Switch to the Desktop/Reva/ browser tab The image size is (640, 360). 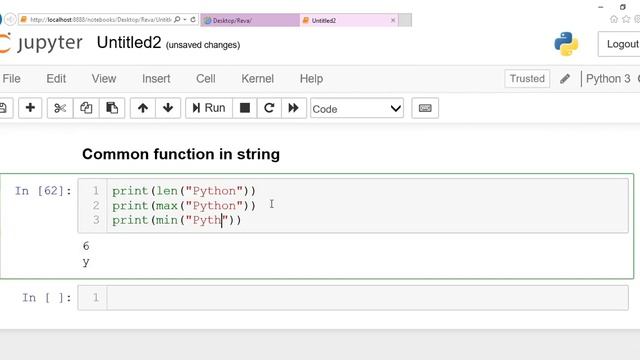click(250, 20)
